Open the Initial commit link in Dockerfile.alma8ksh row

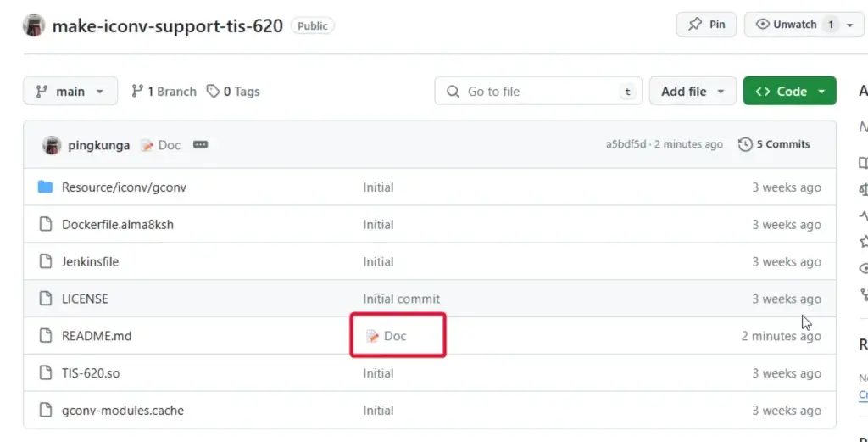click(378, 224)
